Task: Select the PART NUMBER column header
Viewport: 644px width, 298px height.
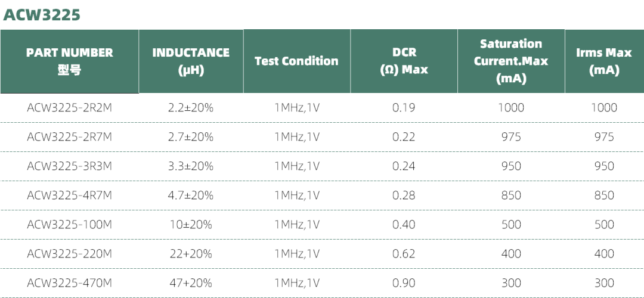Action: point(69,61)
